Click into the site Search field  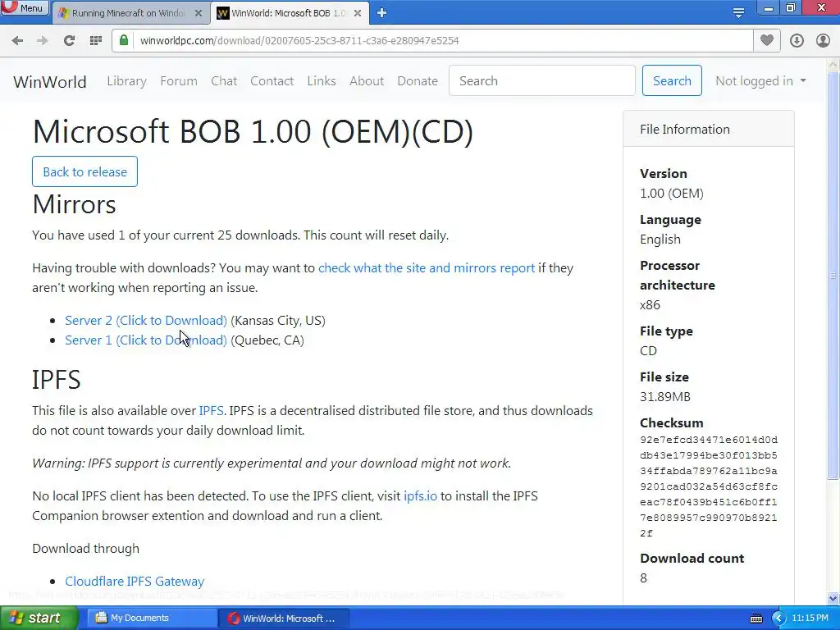click(542, 81)
